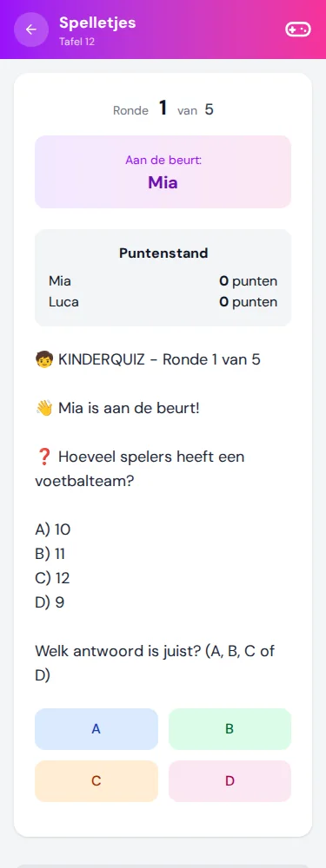
Task: Click the Spelletjes header title
Action: click(x=97, y=23)
